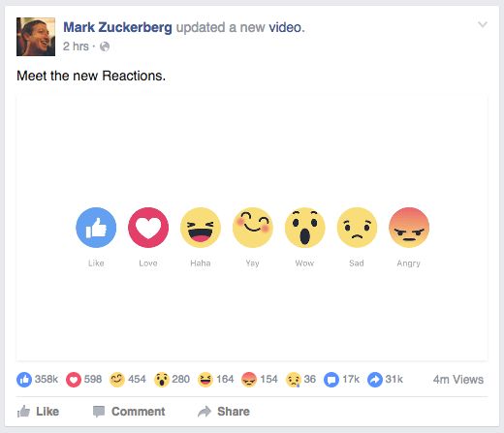Choose the large Sad face reaction
Image resolution: width=504 pixels, height=433 pixels.
(x=357, y=228)
